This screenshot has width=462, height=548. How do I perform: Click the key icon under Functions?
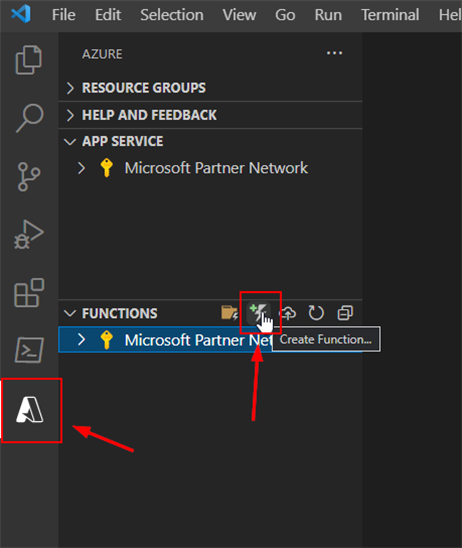pyautogui.click(x=106, y=340)
